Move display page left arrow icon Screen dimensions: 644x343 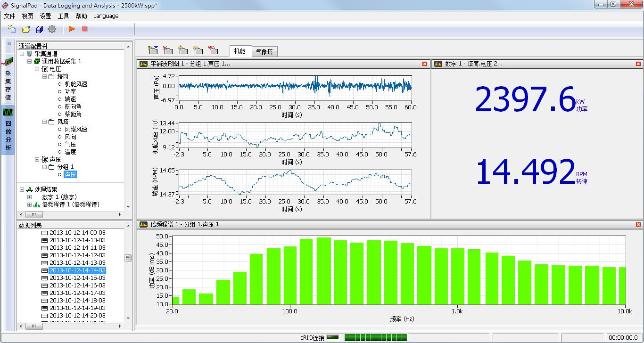click(x=198, y=50)
